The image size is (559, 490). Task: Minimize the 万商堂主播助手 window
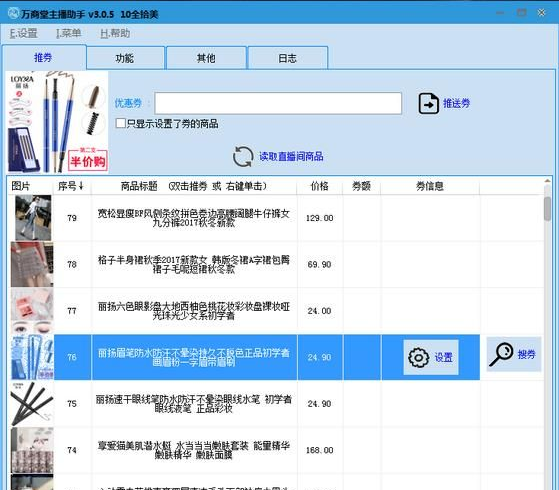click(x=500, y=13)
